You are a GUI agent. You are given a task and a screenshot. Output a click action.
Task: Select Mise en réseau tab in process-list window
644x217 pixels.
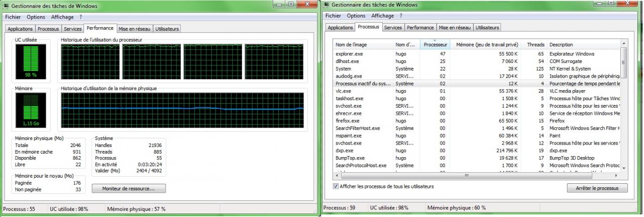(x=455, y=28)
